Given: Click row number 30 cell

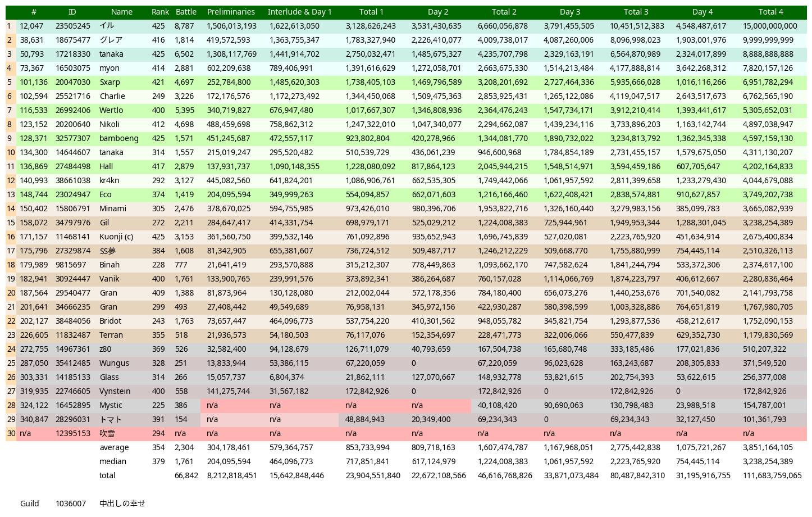Looking at the screenshot, I should [x=11, y=433].
